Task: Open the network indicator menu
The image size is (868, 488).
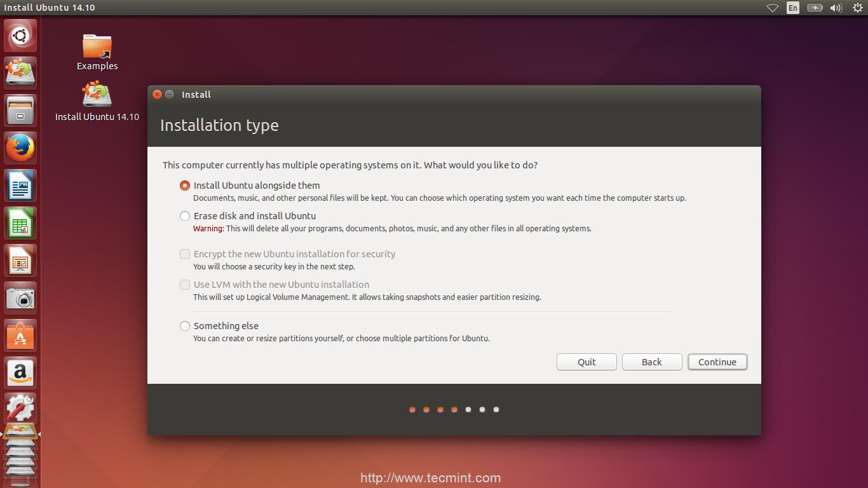Action: coord(773,8)
